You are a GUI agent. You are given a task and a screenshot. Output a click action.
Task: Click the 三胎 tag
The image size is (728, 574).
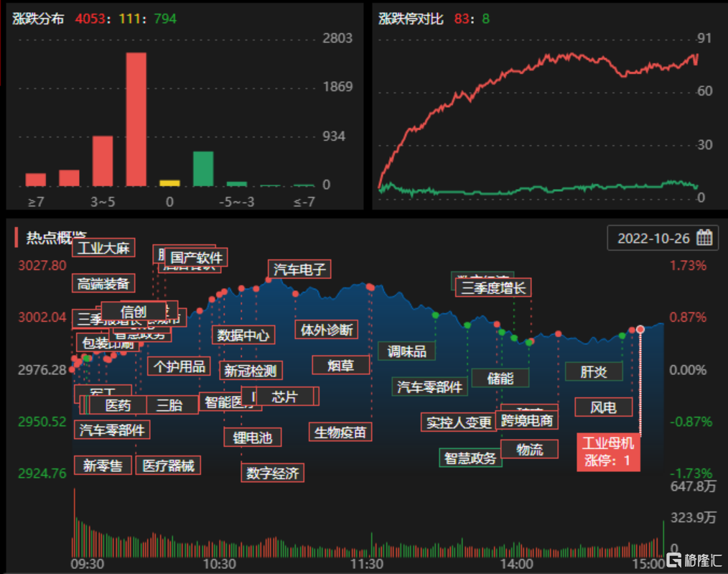(170, 404)
